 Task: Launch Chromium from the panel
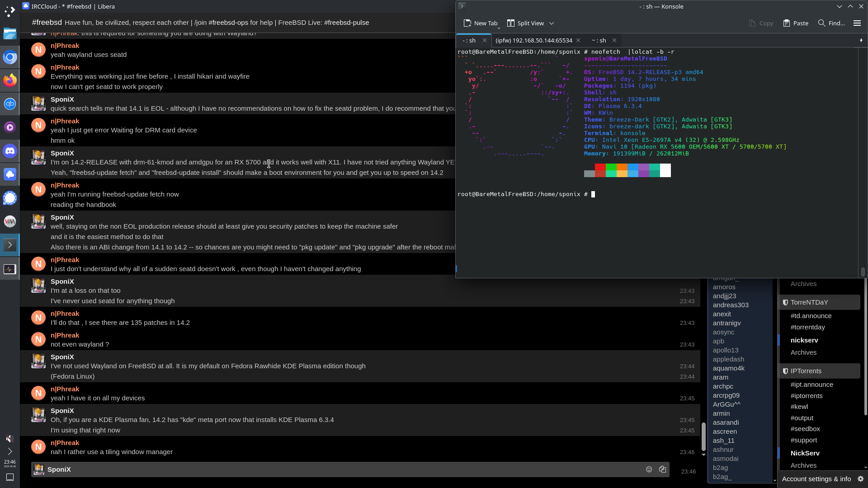click(10, 57)
